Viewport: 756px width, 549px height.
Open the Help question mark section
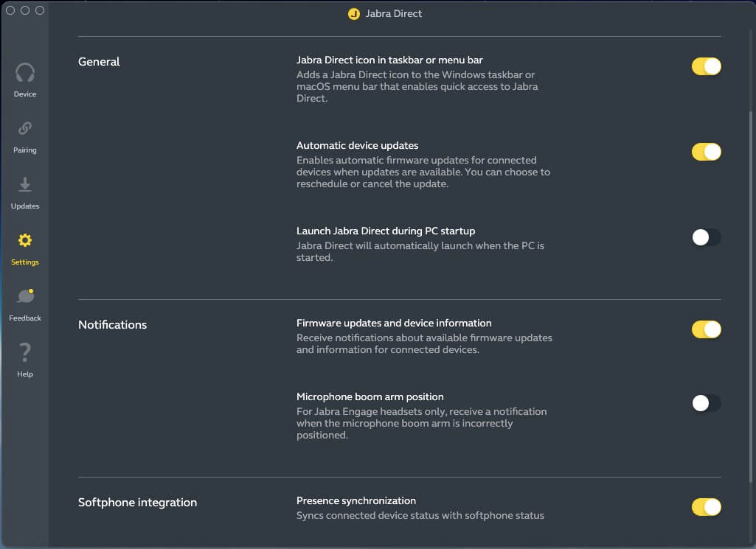(25, 359)
